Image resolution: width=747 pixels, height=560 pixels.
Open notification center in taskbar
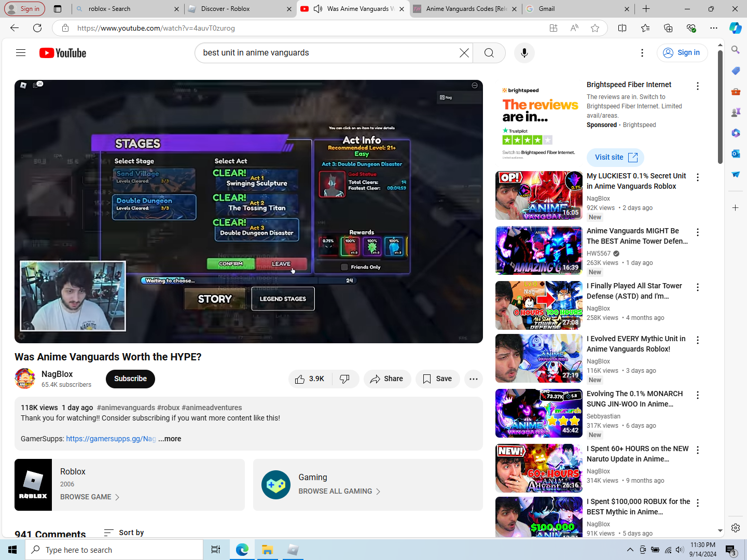(x=731, y=550)
